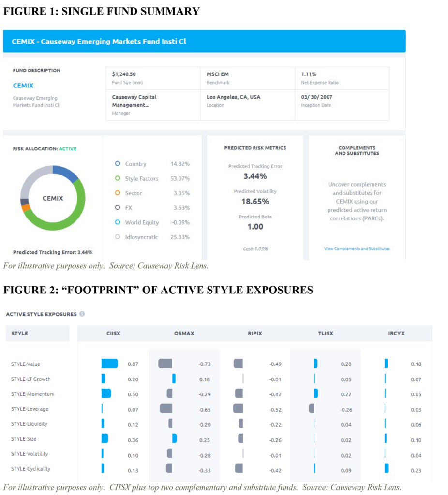
Task: Click the 53.07% Style Factors percentage
Action: point(180,178)
